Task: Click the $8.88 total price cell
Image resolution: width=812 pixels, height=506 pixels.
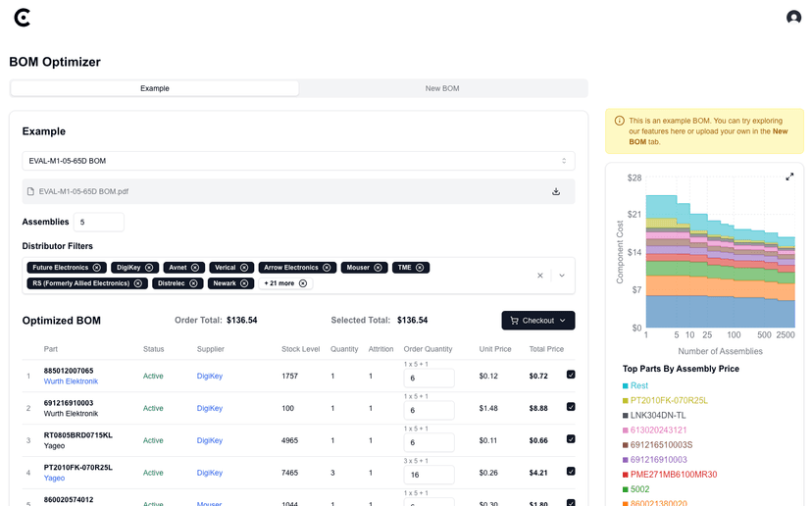Action: click(x=538, y=408)
